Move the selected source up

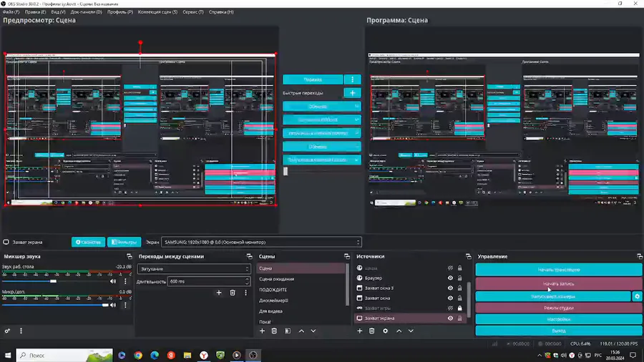(399, 331)
